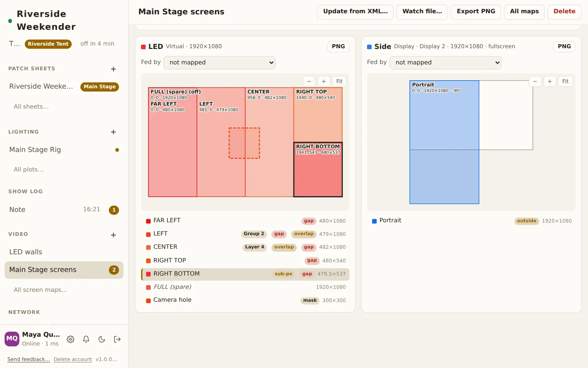Add a new lighting plot
This screenshot has height=368, width=588.
coord(113,132)
